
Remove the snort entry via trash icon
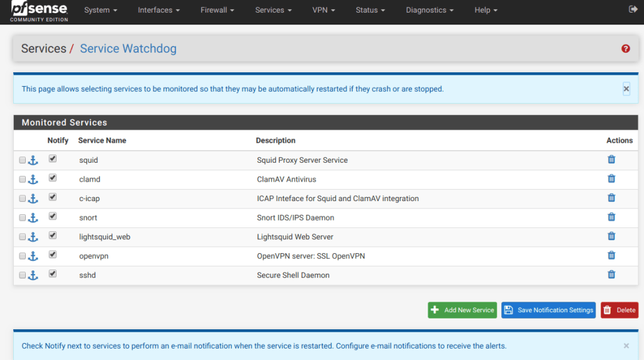click(x=611, y=217)
